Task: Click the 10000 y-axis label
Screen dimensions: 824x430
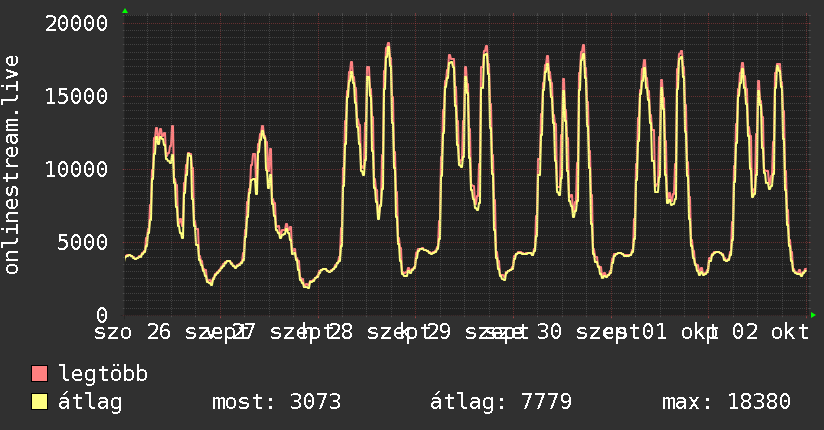Action: [77, 169]
